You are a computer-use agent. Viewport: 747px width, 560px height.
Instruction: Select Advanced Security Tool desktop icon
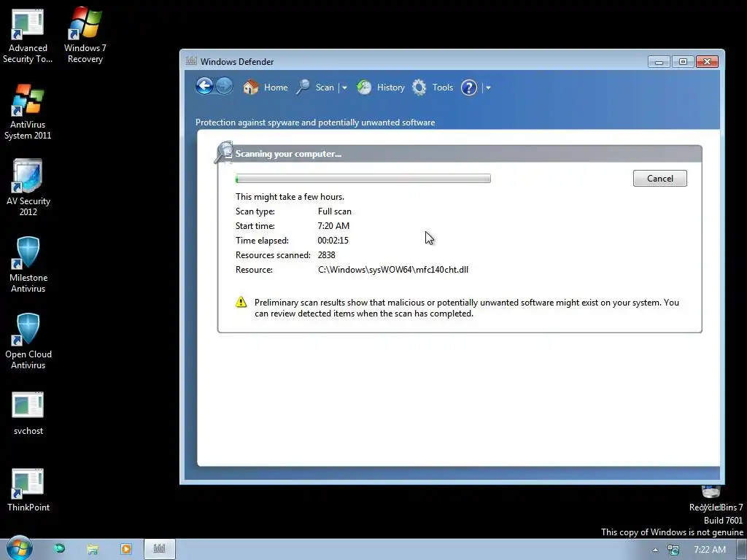[28, 36]
